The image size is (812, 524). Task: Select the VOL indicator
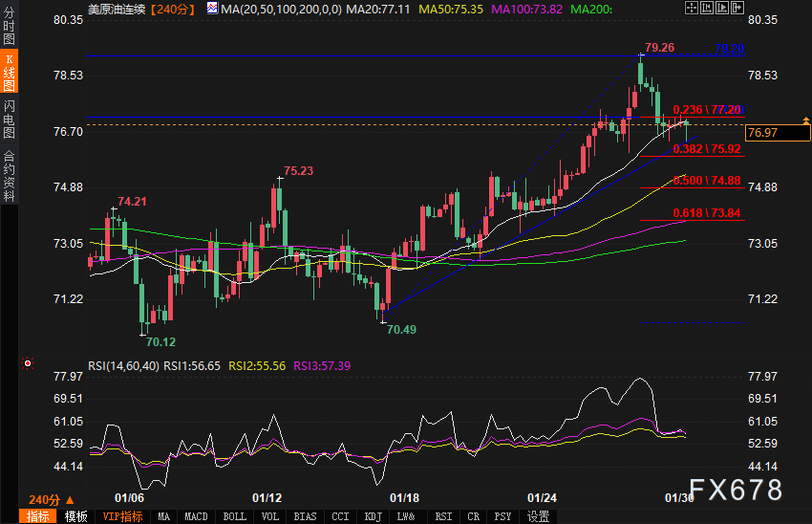pyautogui.click(x=270, y=516)
